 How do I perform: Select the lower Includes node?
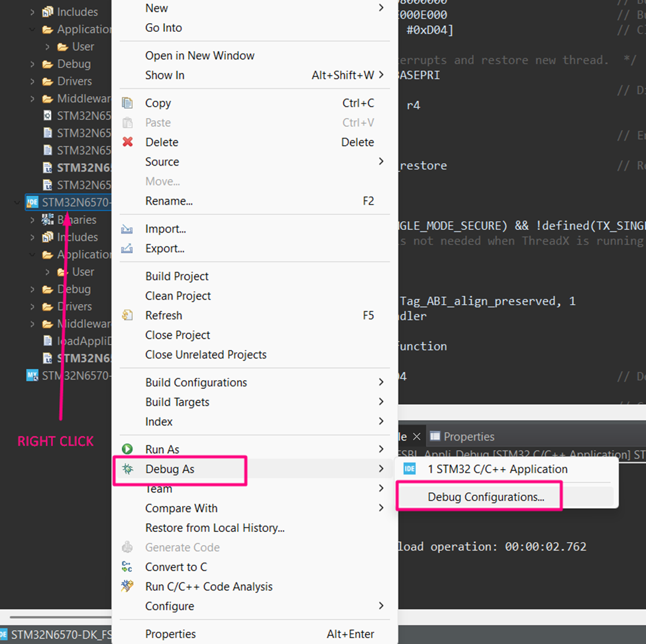coord(70,237)
